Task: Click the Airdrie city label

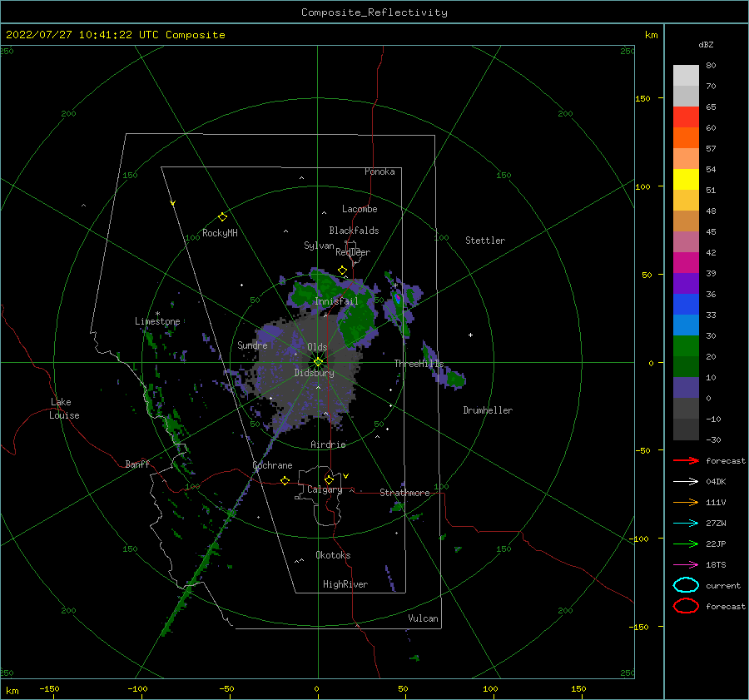Action: [x=328, y=444]
